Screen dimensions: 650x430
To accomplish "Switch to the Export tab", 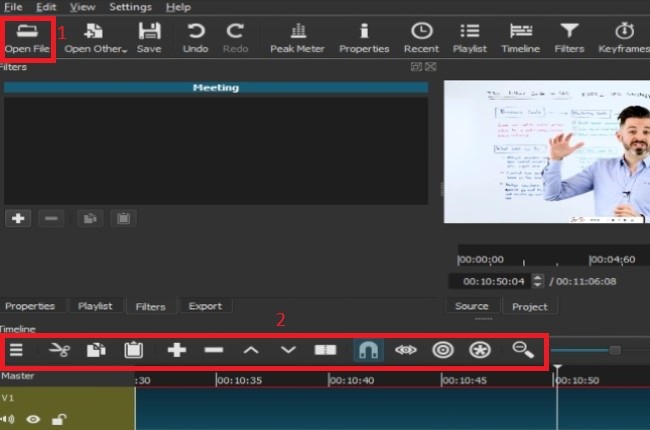I will [x=205, y=306].
